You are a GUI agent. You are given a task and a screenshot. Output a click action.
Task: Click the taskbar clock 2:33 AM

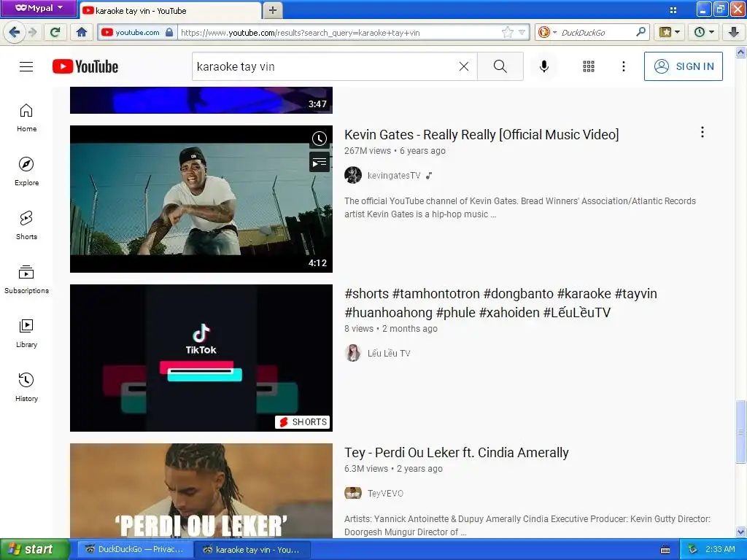720,550
